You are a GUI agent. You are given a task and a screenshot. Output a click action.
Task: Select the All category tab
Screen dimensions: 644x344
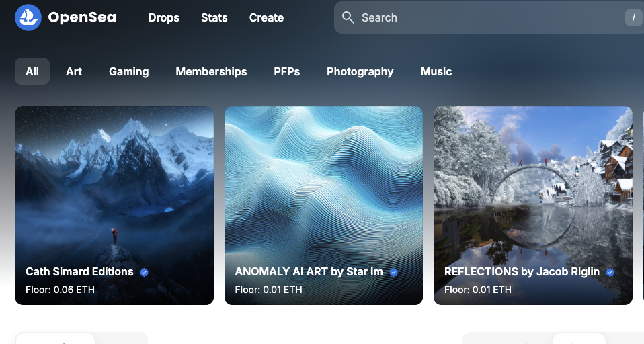click(32, 71)
